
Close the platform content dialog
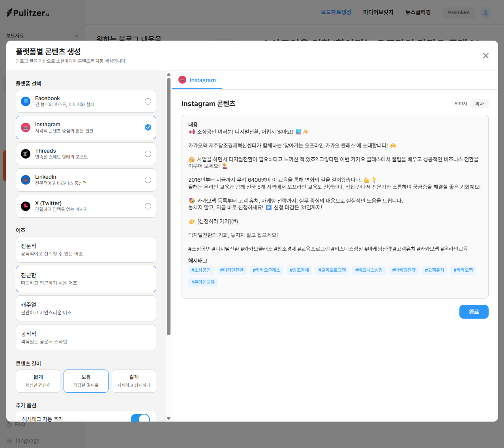[x=485, y=56]
